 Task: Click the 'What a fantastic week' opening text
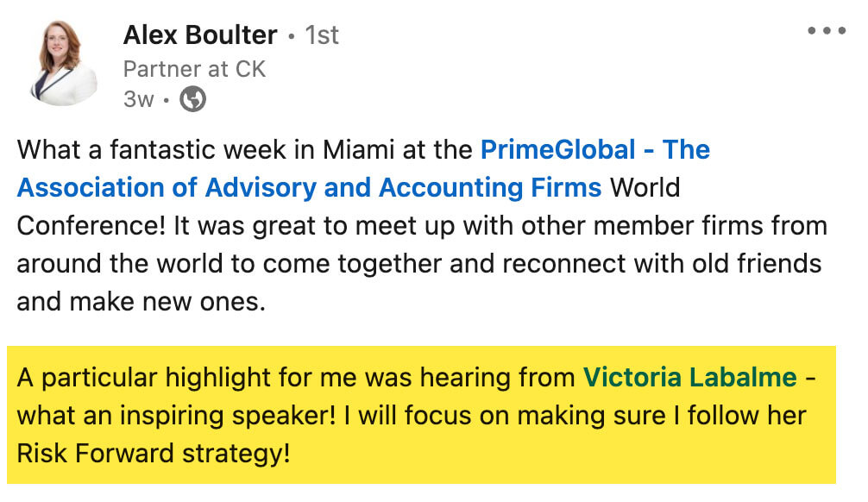pyautogui.click(x=147, y=150)
